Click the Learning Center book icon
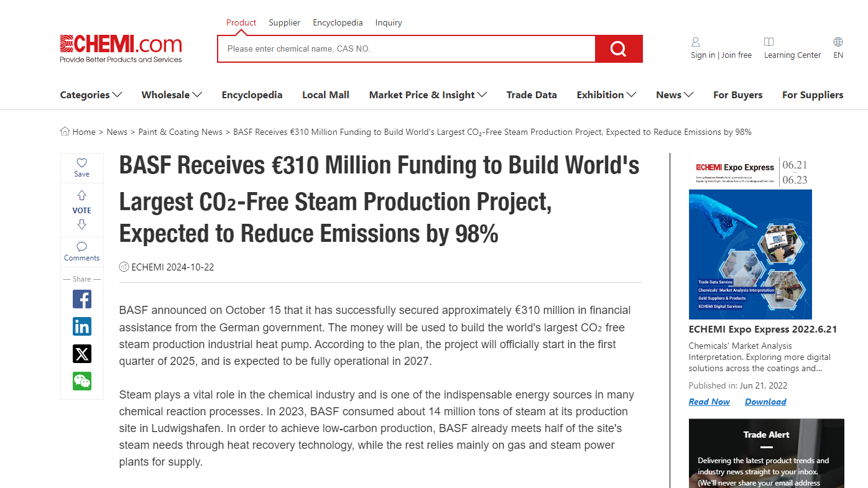This screenshot has height=488, width=868. [x=769, y=42]
